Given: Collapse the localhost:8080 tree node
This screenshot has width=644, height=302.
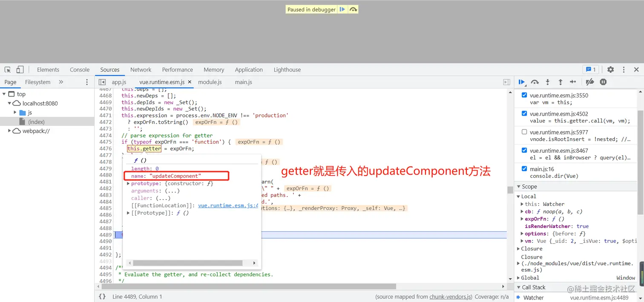Looking at the screenshot, I should 9,103.
